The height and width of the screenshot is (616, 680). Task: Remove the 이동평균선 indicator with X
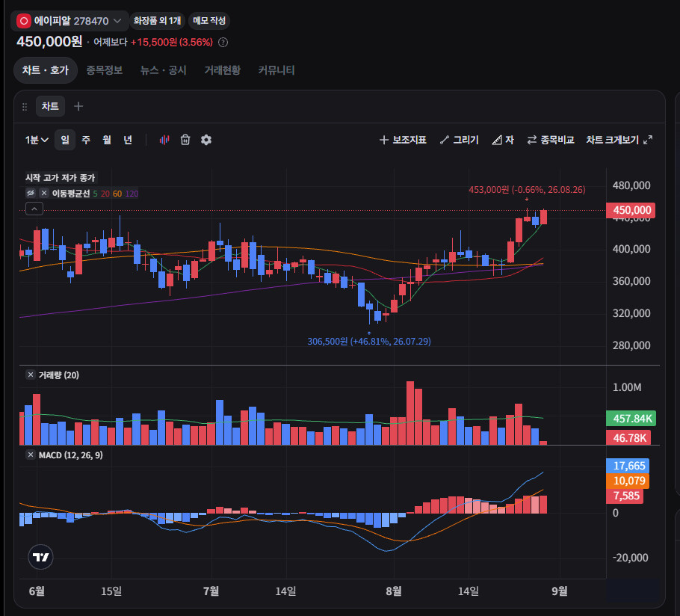click(x=44, y=193)
